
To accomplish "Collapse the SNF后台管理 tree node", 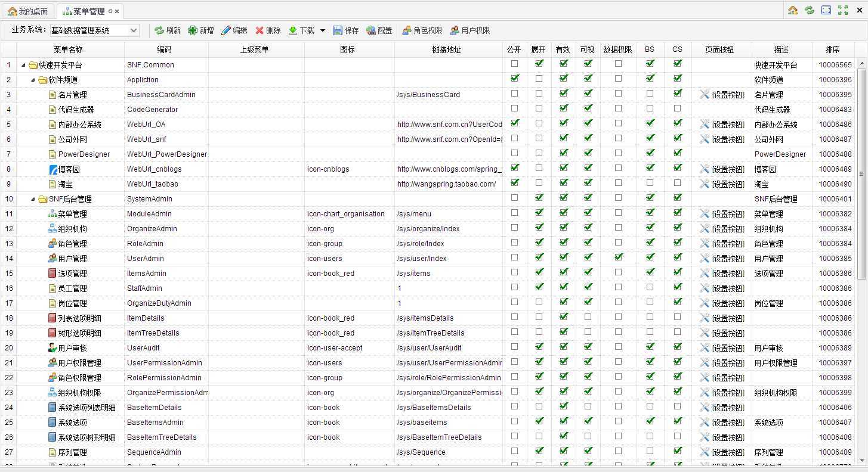I will 33,199.
